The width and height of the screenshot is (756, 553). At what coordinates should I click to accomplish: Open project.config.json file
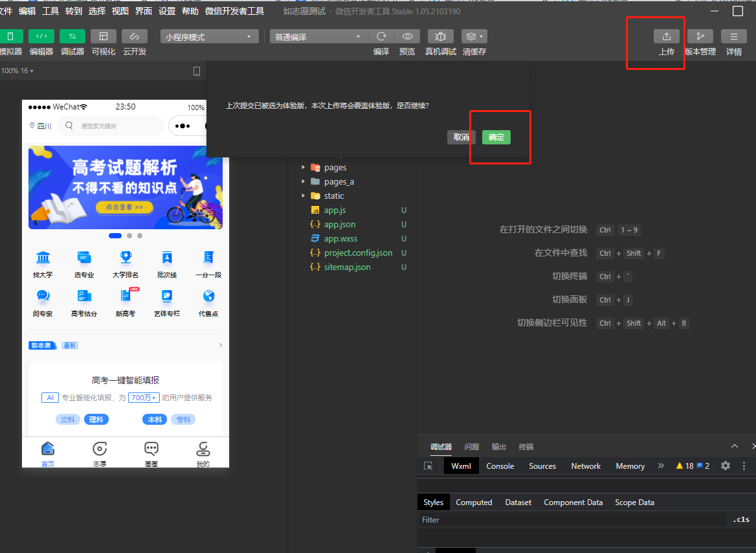[x=358, y=253]
